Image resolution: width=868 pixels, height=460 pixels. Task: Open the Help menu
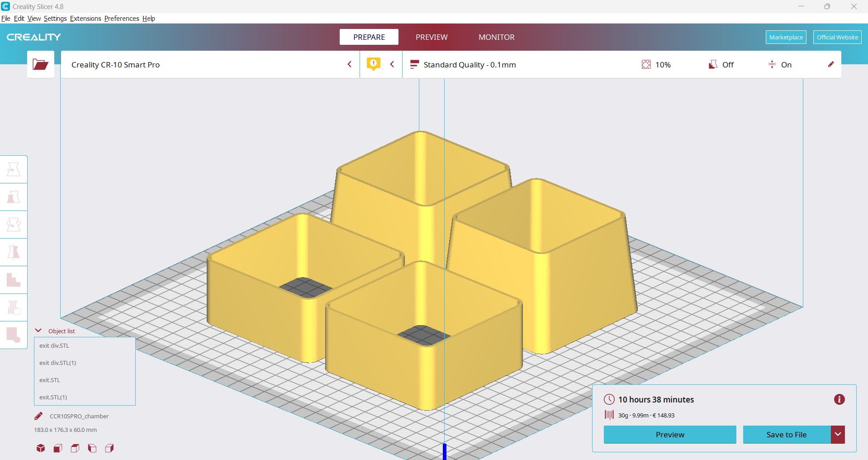click(149, 19)
